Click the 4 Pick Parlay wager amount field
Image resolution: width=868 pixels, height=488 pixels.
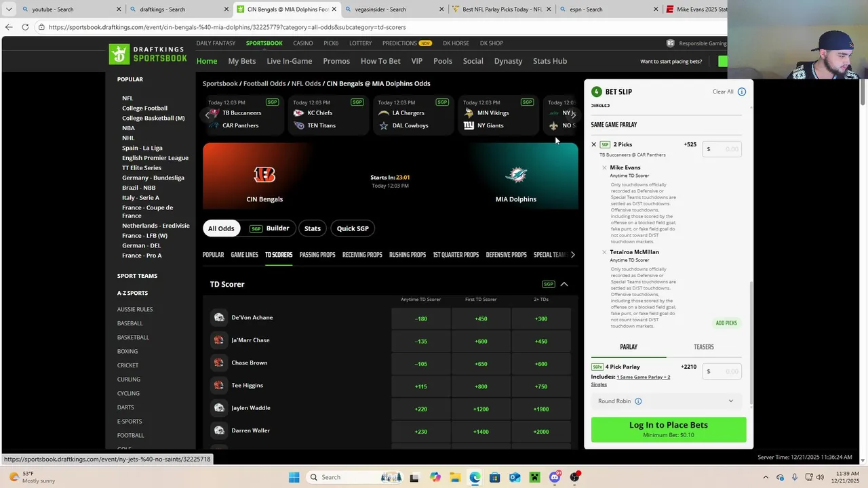click(x=722, y=371)
